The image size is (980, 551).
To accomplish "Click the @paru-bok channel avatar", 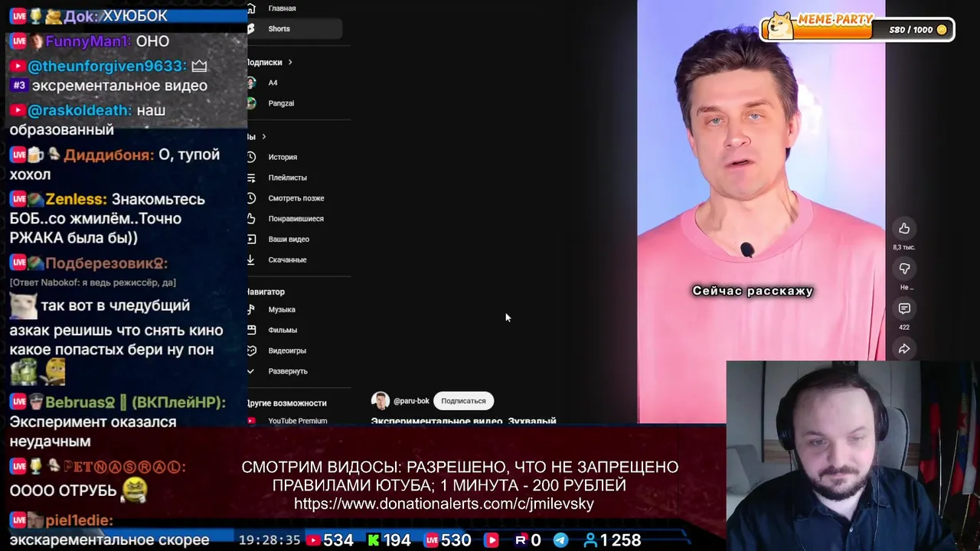I will pos(381,401).
